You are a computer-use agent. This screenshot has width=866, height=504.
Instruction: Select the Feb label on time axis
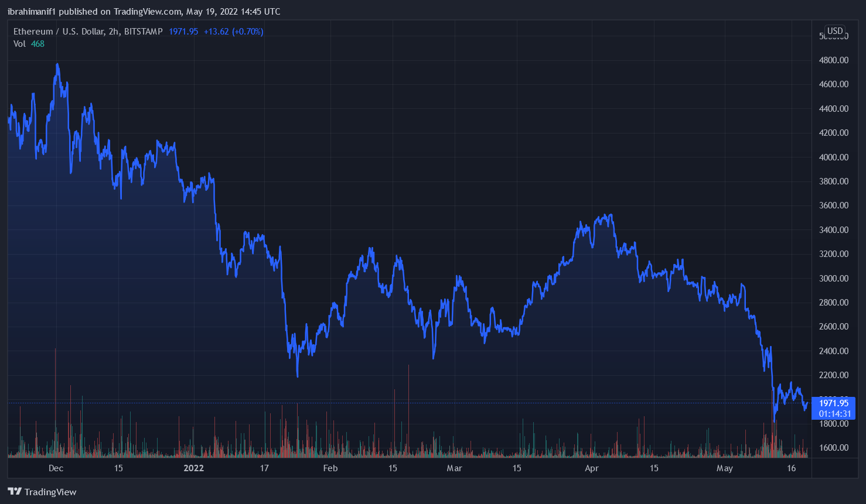pyautogui.click(x=330, y=468)
